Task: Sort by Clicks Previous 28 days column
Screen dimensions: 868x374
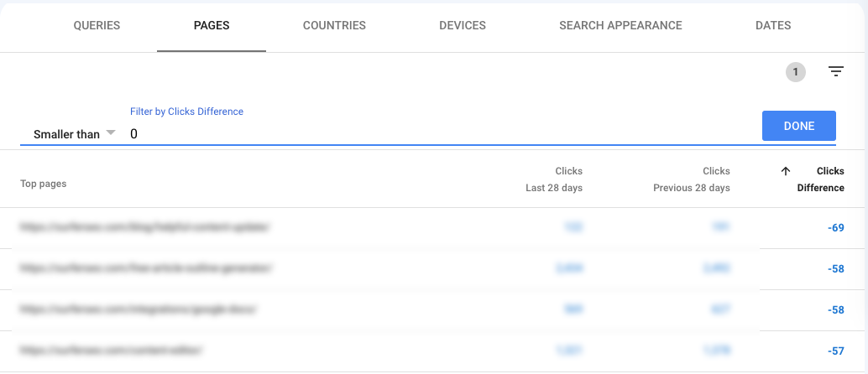Action: (692, 179)
